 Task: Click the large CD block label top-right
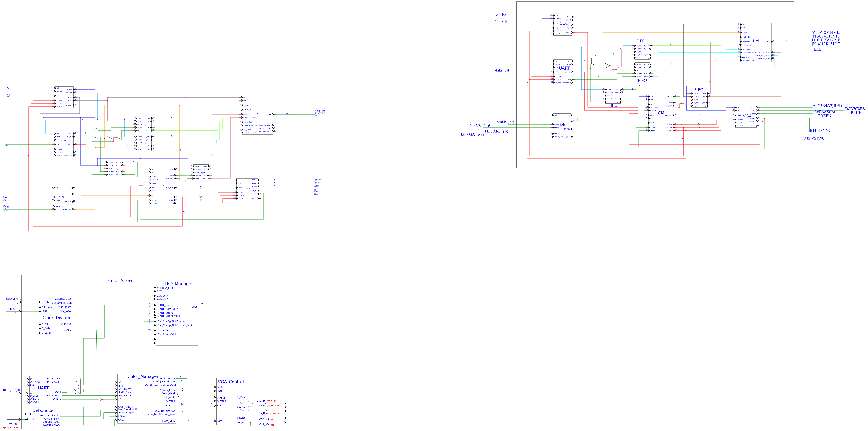[x=563, y=23]
